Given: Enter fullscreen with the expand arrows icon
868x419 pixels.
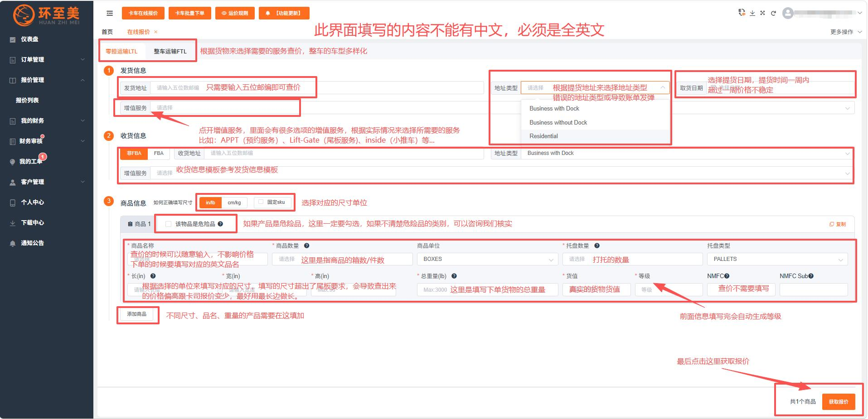Looking at the screenshot, I should [763, 13].
